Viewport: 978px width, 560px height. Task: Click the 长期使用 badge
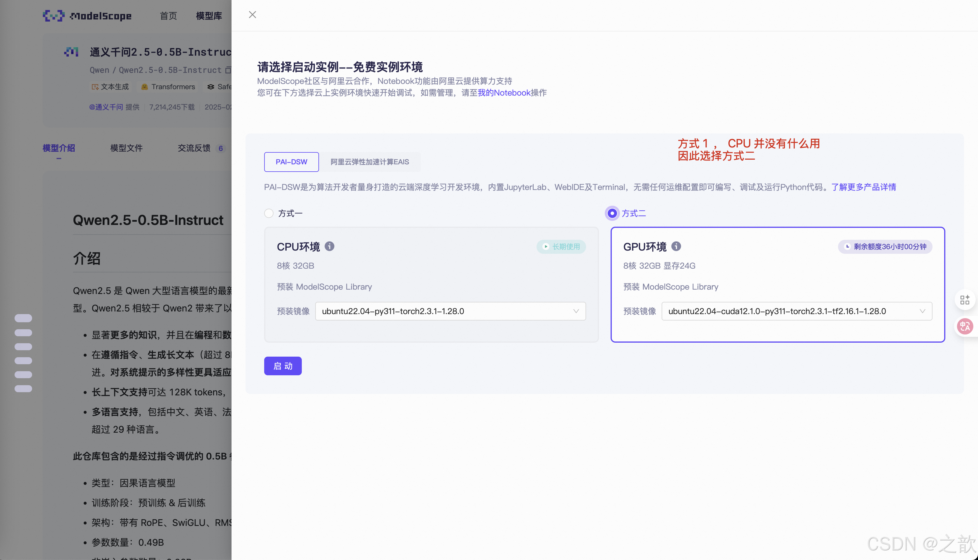[x=561, y=246]
